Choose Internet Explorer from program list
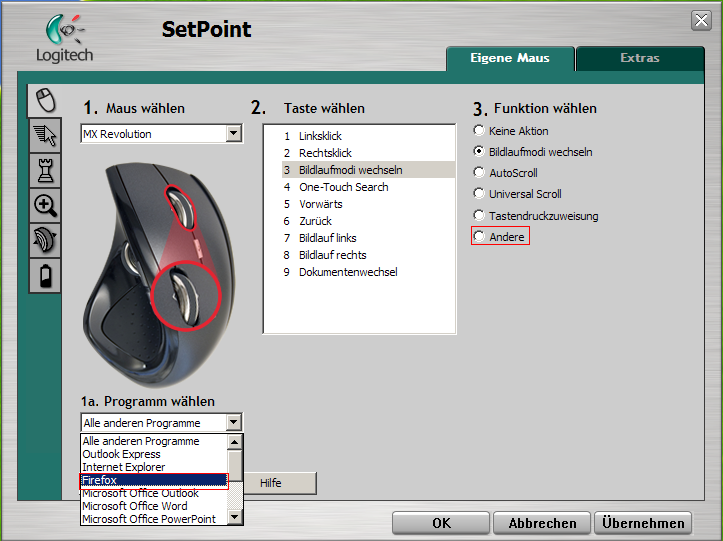 tap(154, 467)
